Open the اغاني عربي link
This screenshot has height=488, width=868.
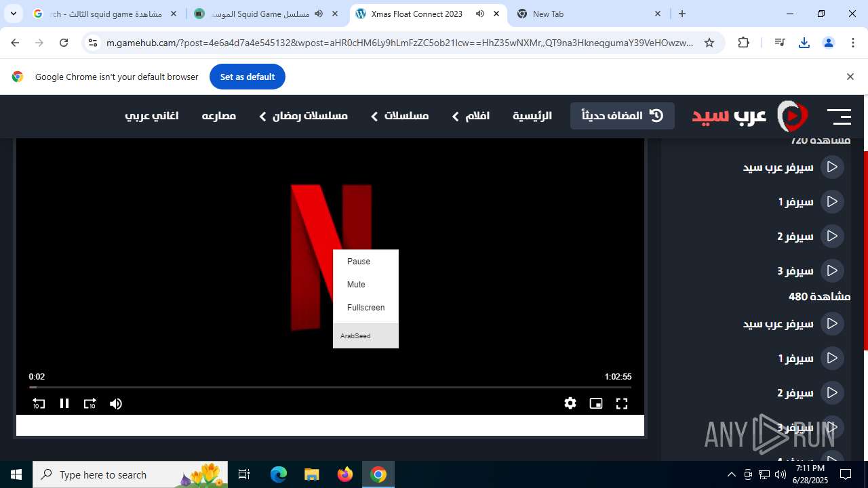coord(152,116)
